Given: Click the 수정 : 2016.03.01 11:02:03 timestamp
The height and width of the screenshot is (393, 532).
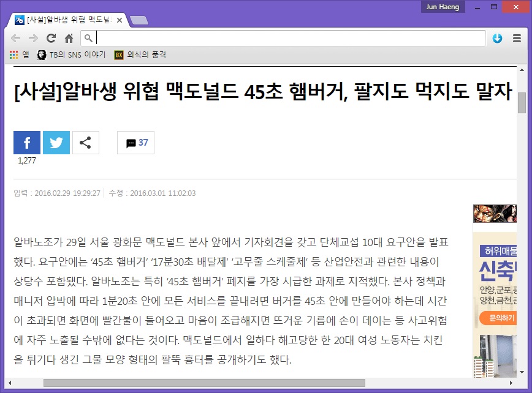Looking at the screenshot, I should (153, 193).
